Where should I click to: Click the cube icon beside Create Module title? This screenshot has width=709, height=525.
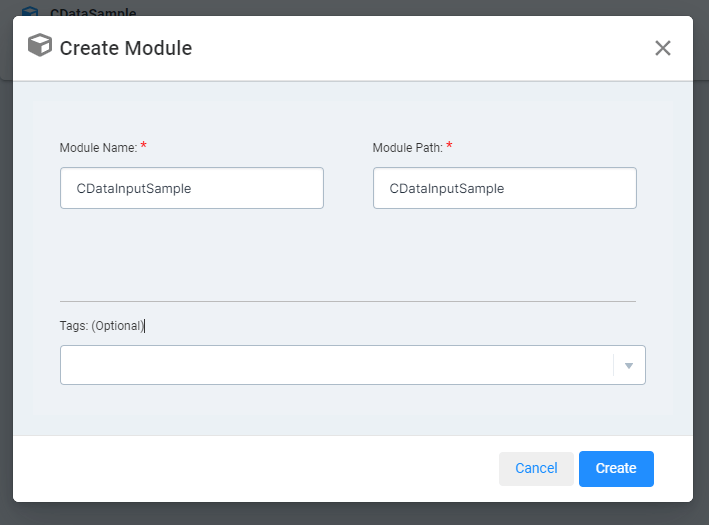39,47
